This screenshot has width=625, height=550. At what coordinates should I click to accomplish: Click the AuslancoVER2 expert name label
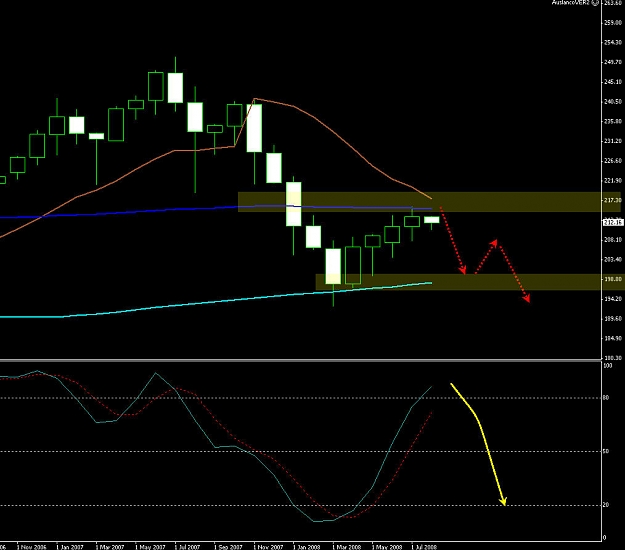[571, 2]
